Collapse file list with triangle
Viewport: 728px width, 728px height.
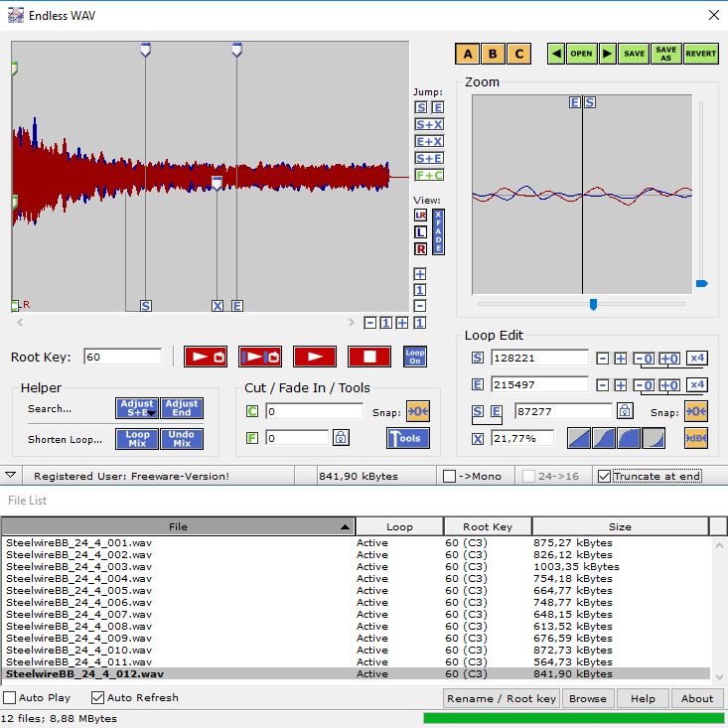[10, 476]
